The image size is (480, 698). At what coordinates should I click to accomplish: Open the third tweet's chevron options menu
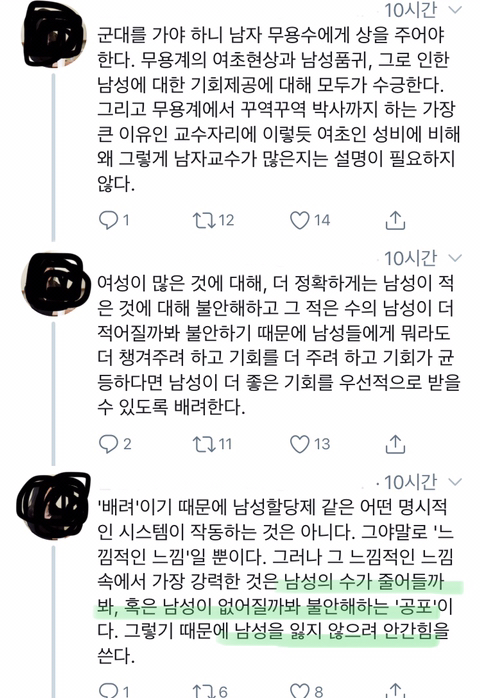(455, 482)
